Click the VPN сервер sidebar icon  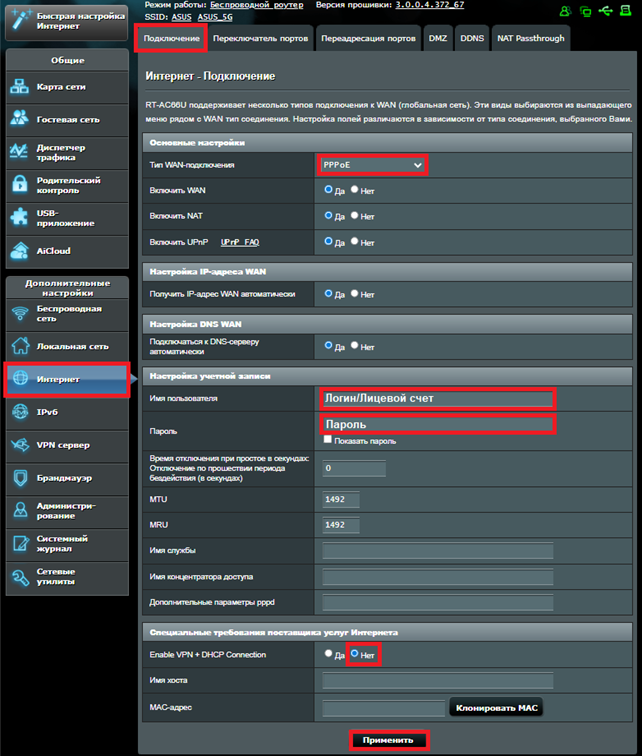tap(21, 445)
